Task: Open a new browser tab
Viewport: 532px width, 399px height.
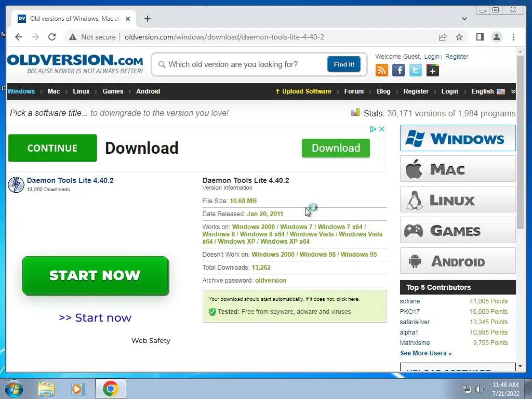Action: (x=147, y=19)
